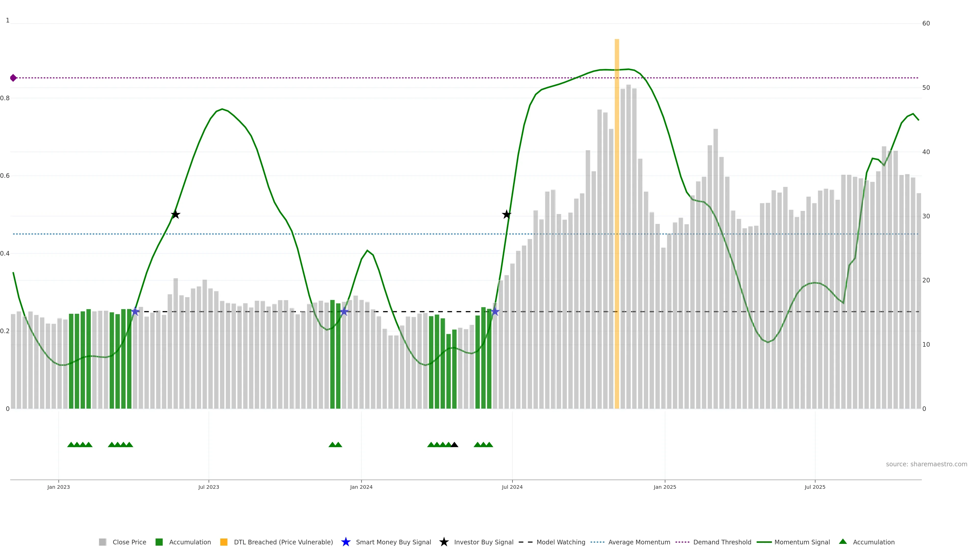Click the purple diamond Demand Threshold marker
Screen dimensions: 980x551
(x=13, y=78)
